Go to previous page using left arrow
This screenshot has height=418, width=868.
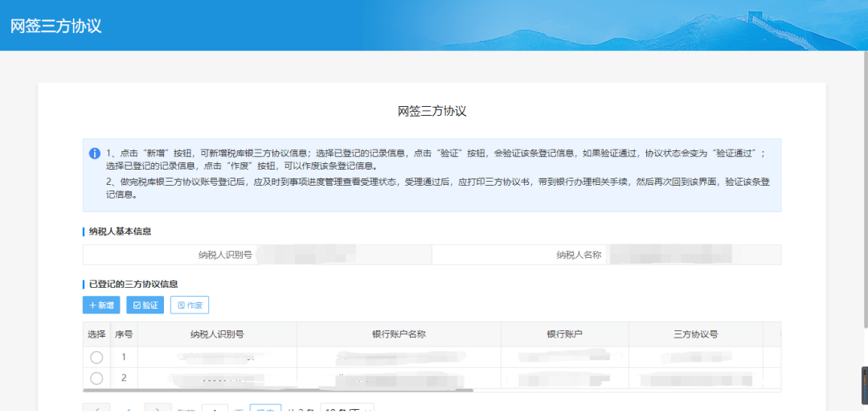[x=96, y=411]
